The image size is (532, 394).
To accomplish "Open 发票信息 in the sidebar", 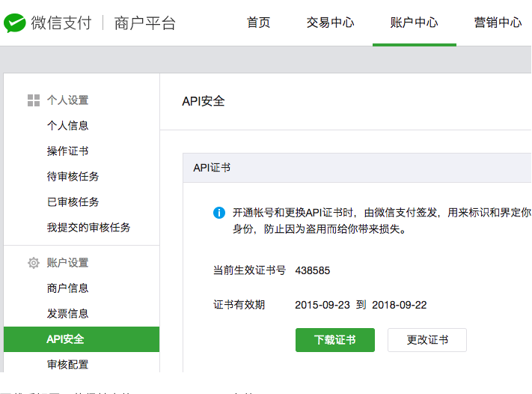I will pyautogui.click(x=67, y=314).
